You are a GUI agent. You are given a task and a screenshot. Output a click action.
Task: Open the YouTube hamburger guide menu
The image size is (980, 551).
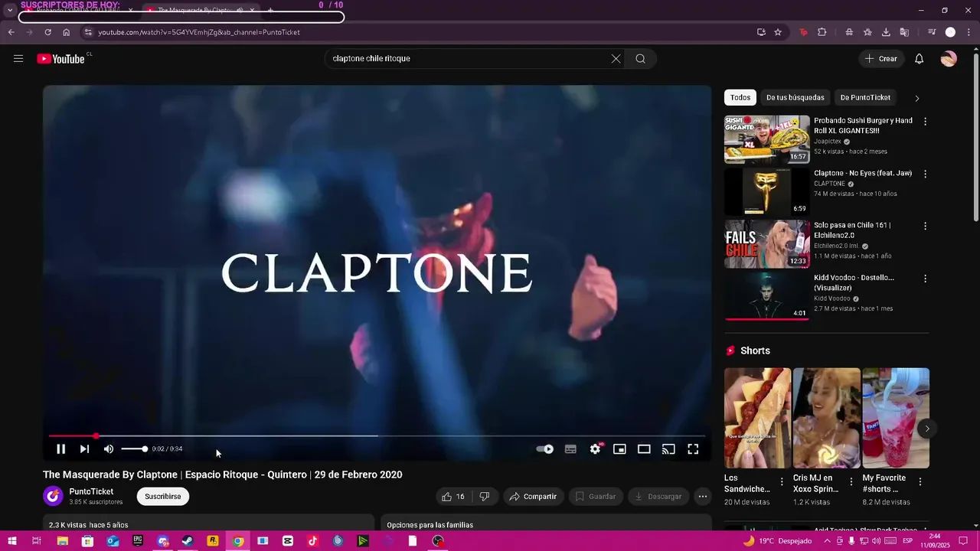tap(18, 59)
